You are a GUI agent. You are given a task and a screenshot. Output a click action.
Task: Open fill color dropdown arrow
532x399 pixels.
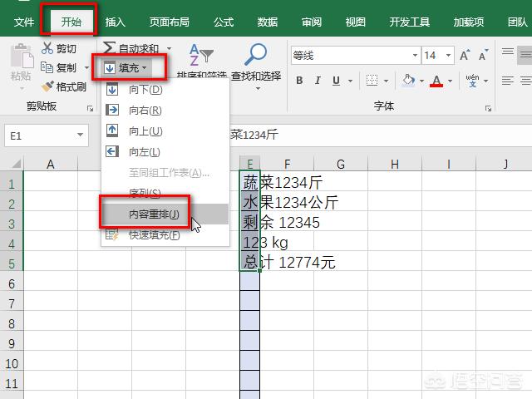coord(421,81)
